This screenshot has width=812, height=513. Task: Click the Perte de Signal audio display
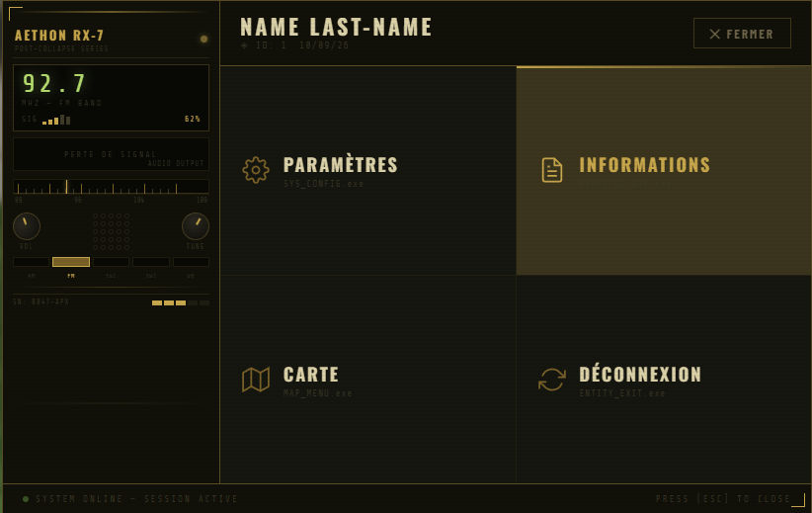[x=111, y=154]
